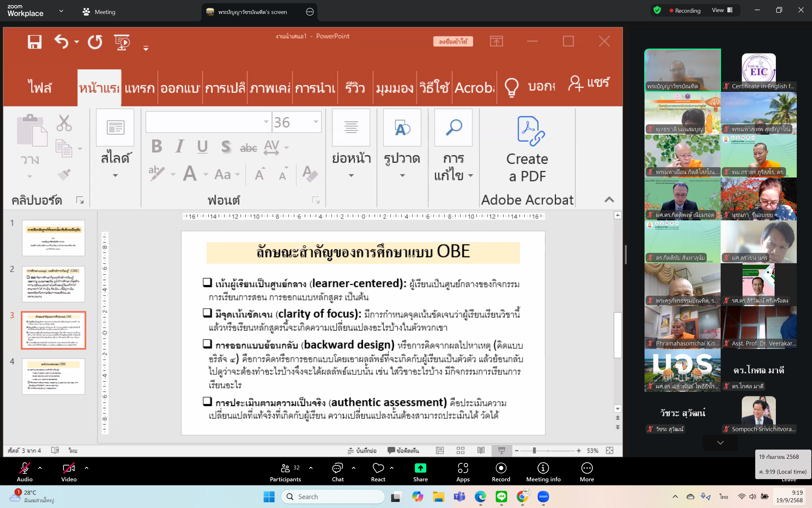812x508 pixels.
Task: Click the Comments button in status bar
Action: tap(403, 451)
